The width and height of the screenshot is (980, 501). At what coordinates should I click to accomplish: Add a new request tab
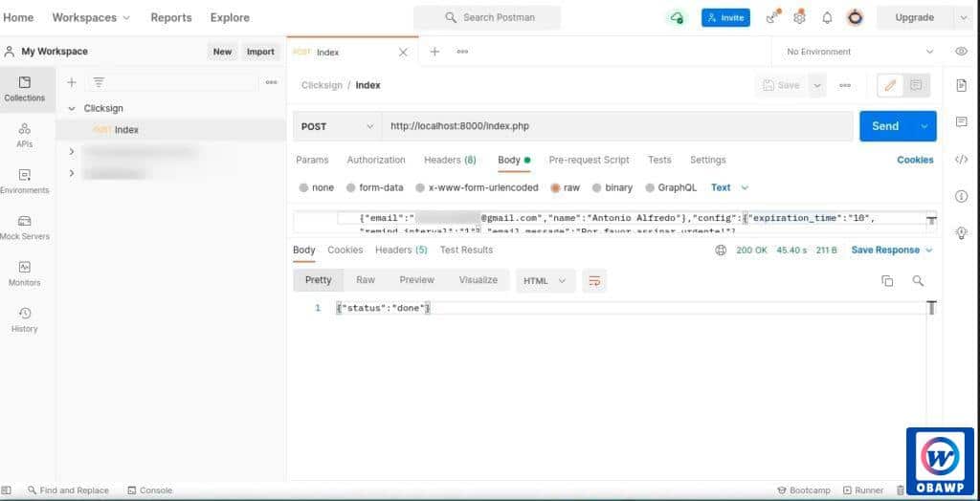tap(435, 52)
